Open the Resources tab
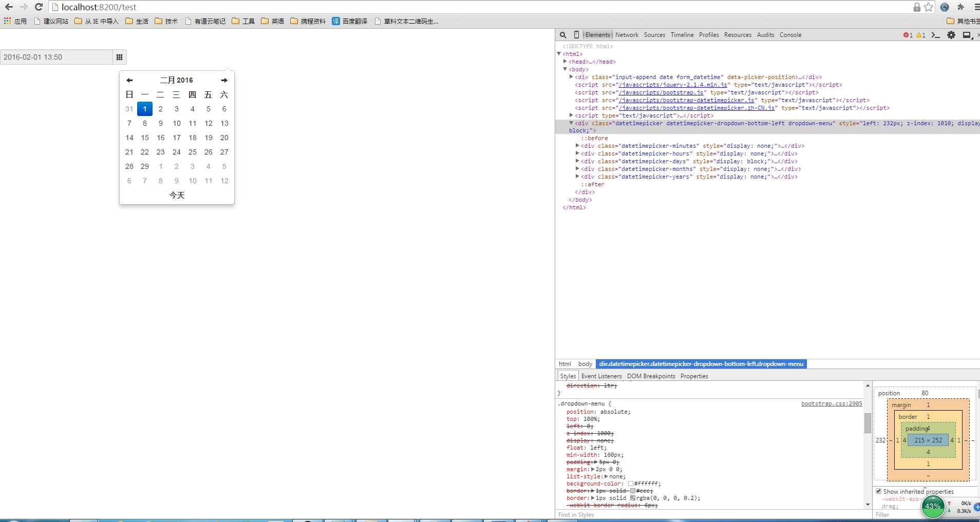Screen dimensions: 980x522 tap(738, 35)
